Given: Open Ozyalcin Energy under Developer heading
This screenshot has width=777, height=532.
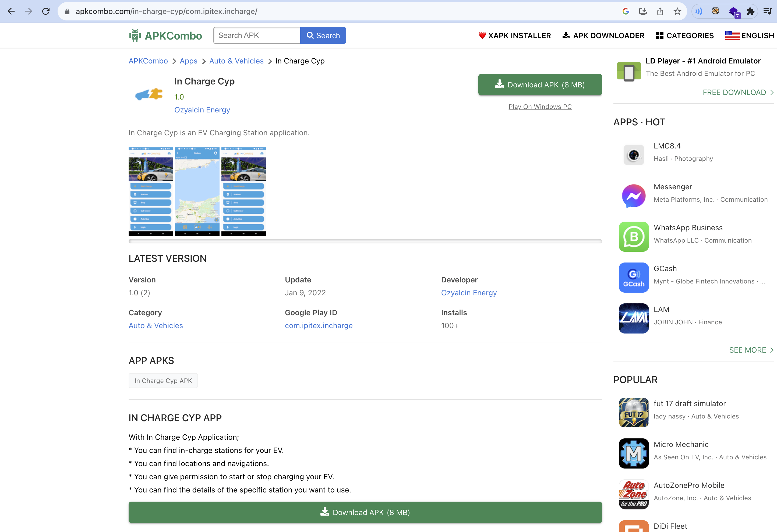Looking at the screenshot, I should click(469, 293).
